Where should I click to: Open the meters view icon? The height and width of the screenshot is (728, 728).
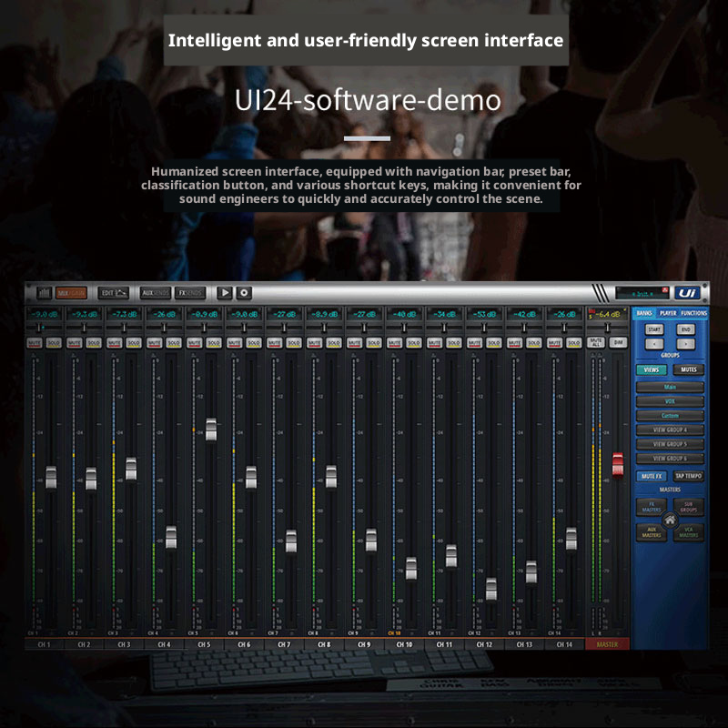click(44, 293)
